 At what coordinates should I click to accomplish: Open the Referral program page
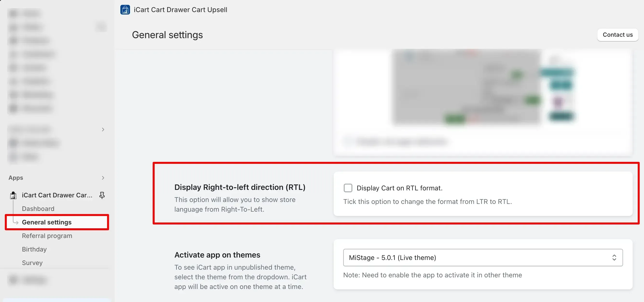(x=47, y=236)
